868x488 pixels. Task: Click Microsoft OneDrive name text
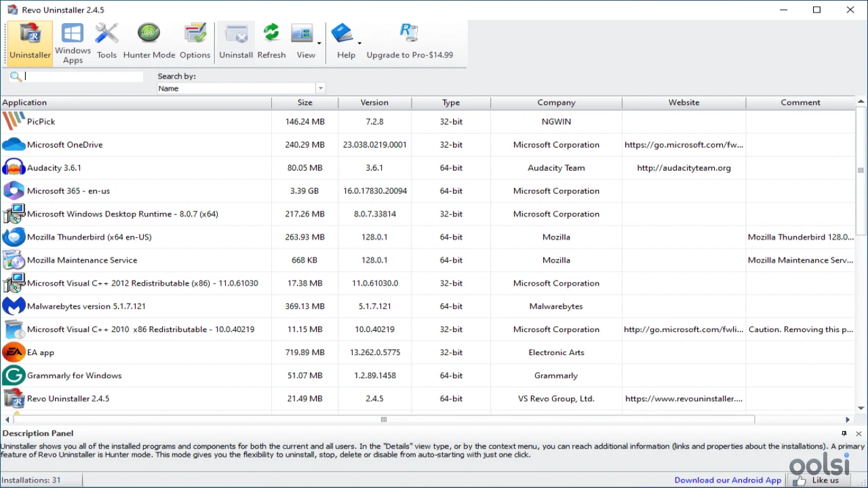(64, 144)
